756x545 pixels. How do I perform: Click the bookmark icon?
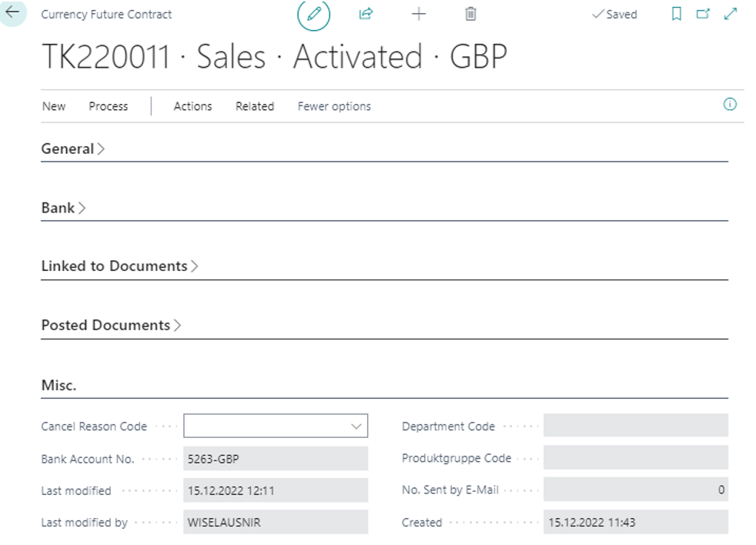click(677, 14)
